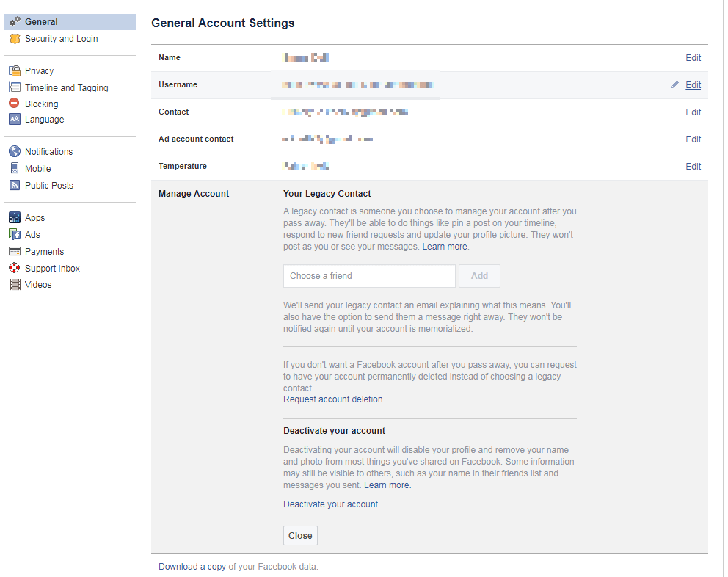Edit the Username
728x577 pixels.
pyautogui.click(x=694, y=85)
